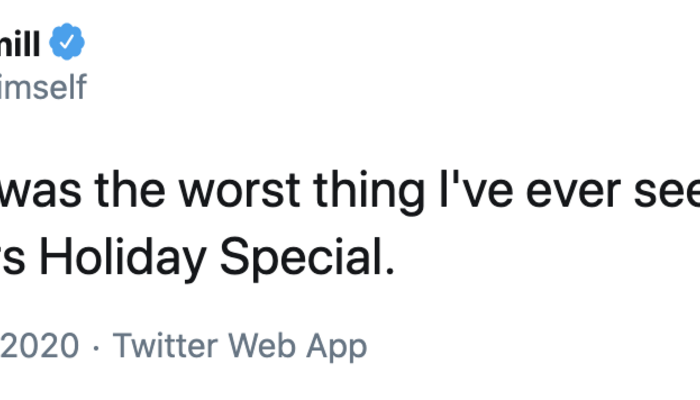Open the handle ending in "imself"
Image resolution: width=700 pixels, height=400 pixels.
[x=42, y=87]
